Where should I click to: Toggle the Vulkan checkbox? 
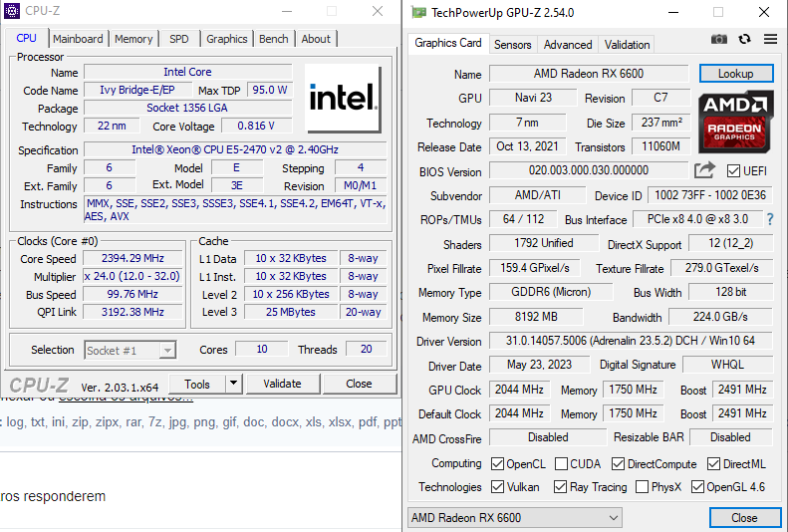[497, 487]
